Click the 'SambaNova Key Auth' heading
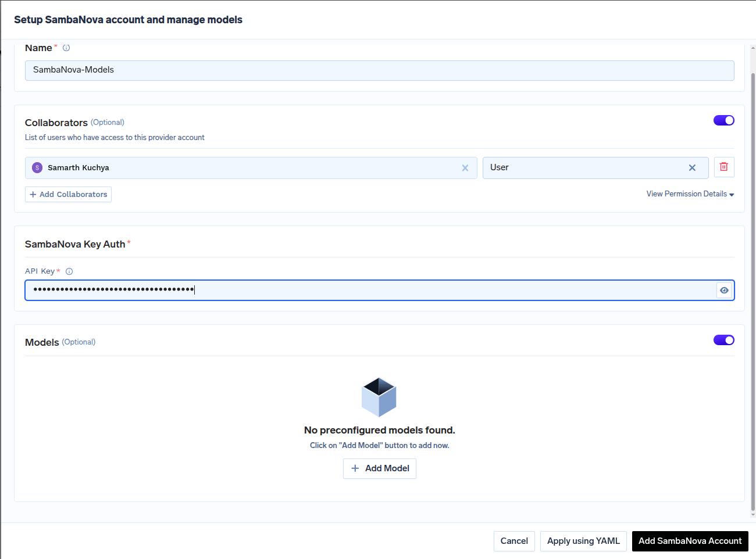Viewport: 756px width, 559px height. tap(75, 244)
